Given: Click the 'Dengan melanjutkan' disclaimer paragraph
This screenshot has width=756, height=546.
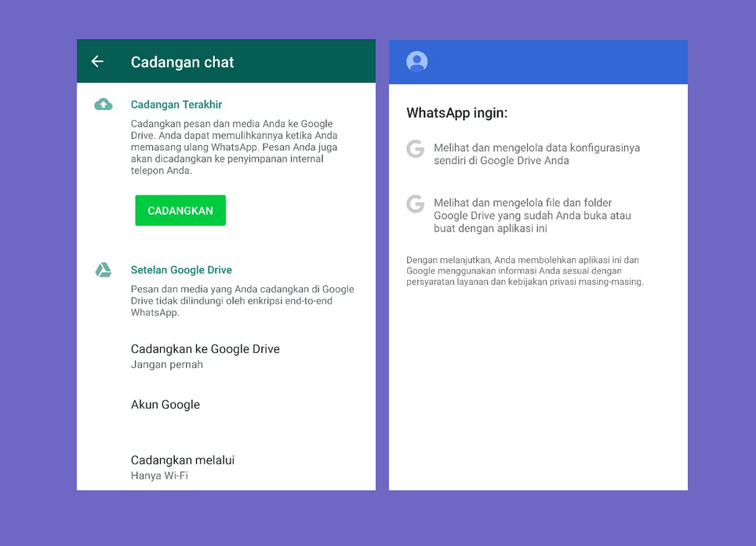Looking at the screenshot, I should click(x=525, y=271).
